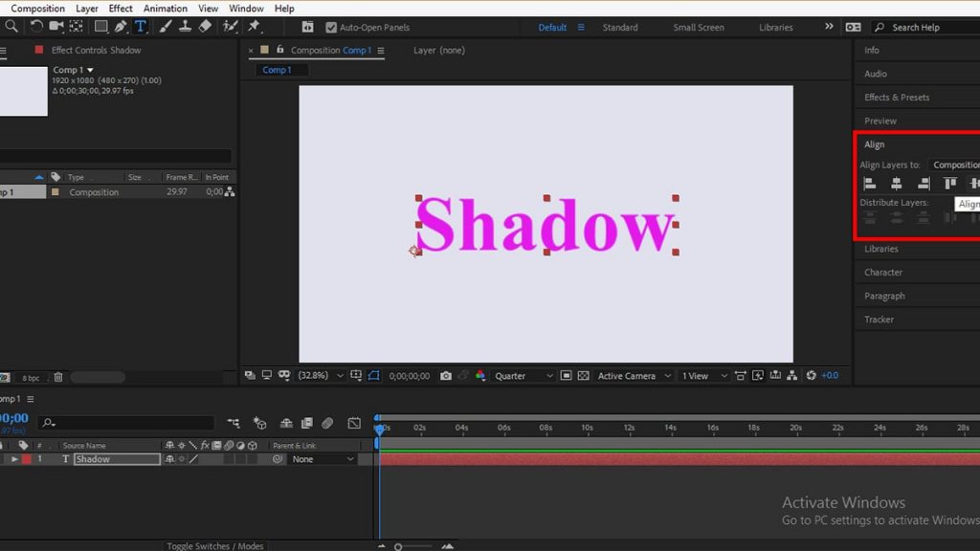Select the Type tool
Viewport: 980px width, 551px height.
pyautogui.click(x=139, y=27)
